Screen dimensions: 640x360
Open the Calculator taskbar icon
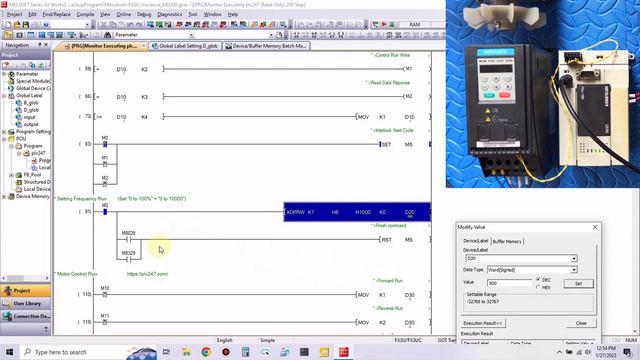[245, 352]
